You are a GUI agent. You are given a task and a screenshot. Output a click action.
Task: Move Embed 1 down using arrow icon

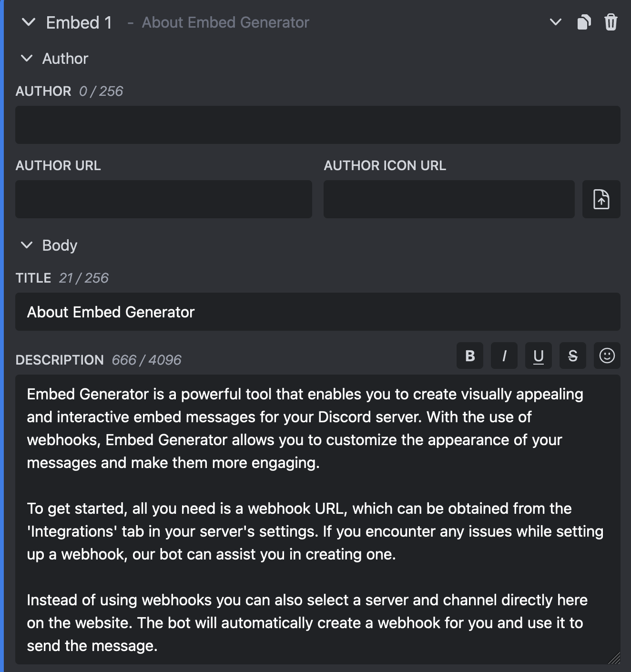click(x=555, y=22)
